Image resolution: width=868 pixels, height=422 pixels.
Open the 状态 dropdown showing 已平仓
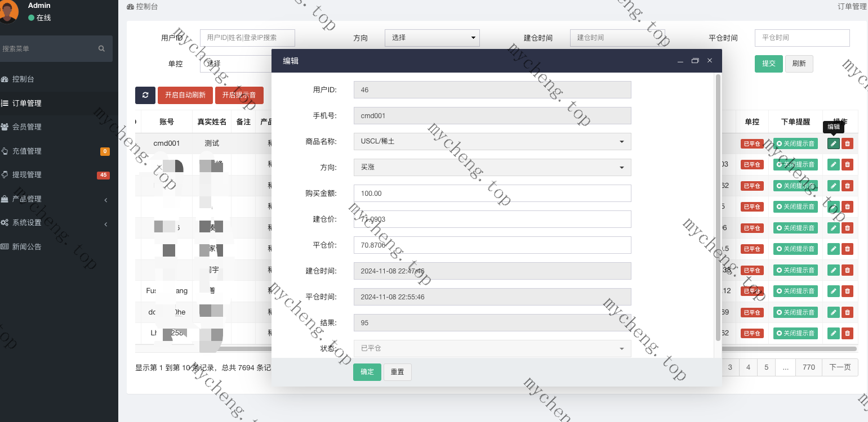(492, 348)
